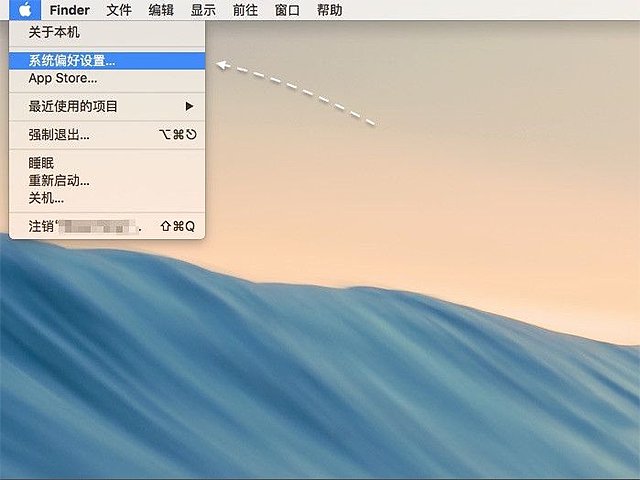Select 关于本机 from the Apple menu
The height and width of the screenshot is (480, 640).
(x=107, y=32)
